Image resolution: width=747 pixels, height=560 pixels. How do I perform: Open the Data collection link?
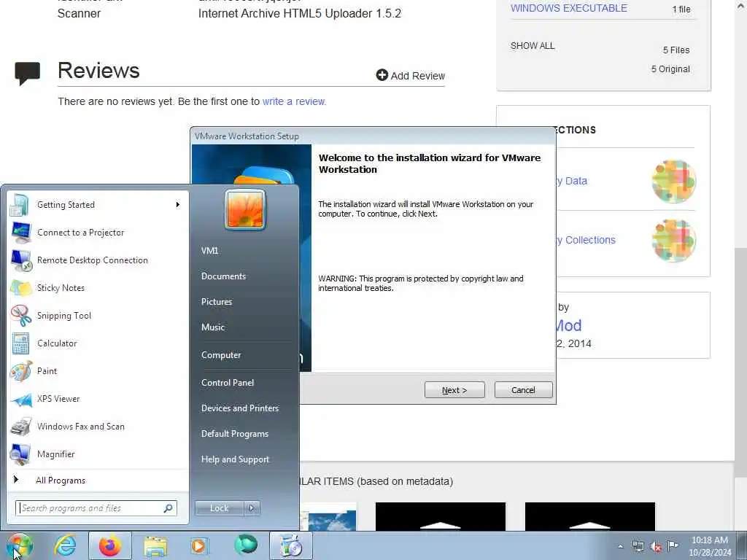coord(572,181)
